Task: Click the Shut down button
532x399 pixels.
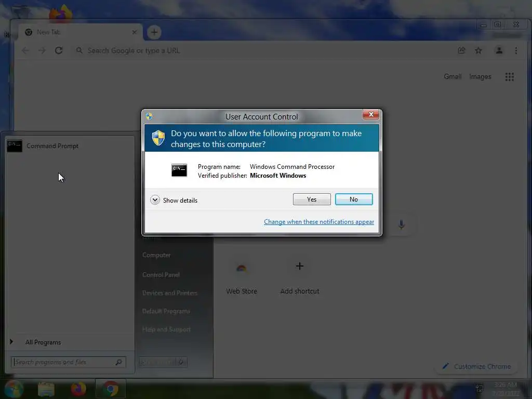Action: (x=157, y=362)
